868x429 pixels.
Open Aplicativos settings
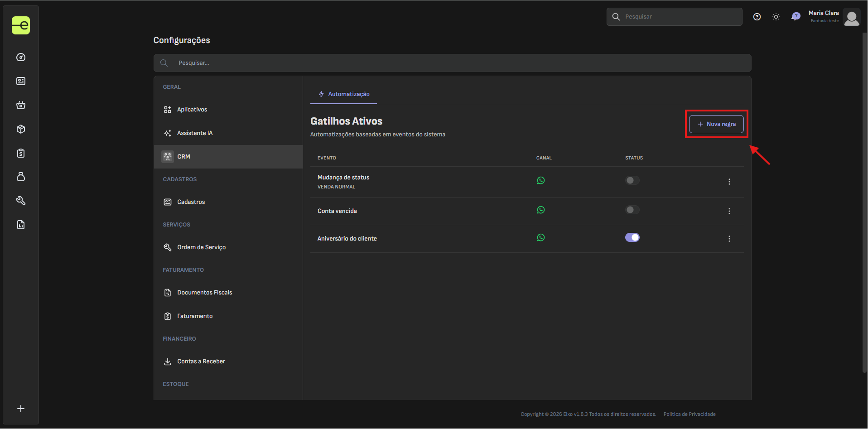pos(228,110)
